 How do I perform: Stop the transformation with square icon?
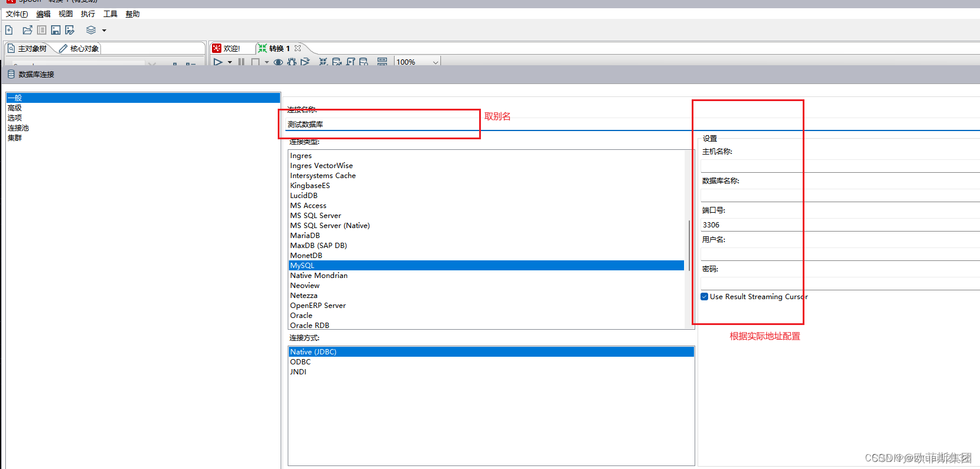pyautogui.click(x=255, y=62)
